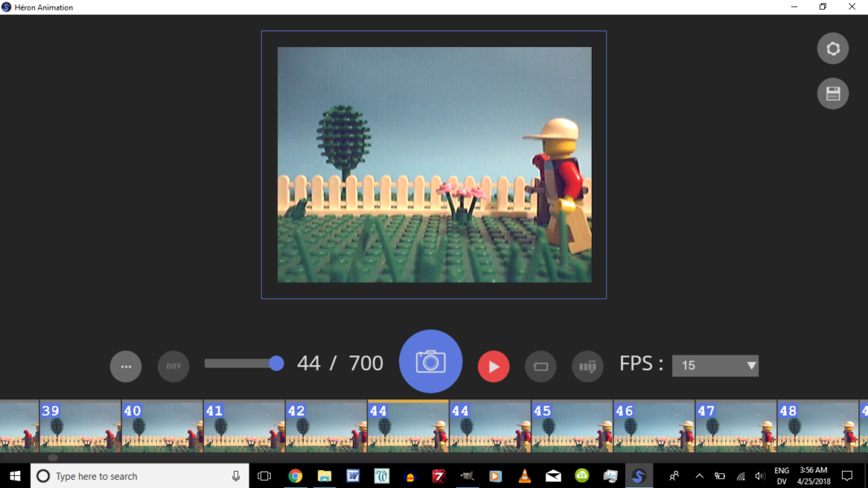The image size is (868, 488).
Task: Open the Windows Start menu
Action: [x=15, y=476]
